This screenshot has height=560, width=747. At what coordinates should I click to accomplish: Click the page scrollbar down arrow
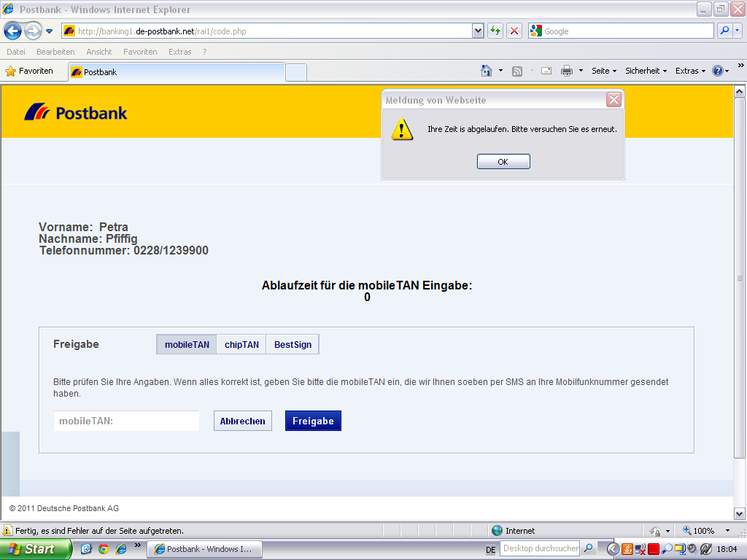click(x=740, y=514)
